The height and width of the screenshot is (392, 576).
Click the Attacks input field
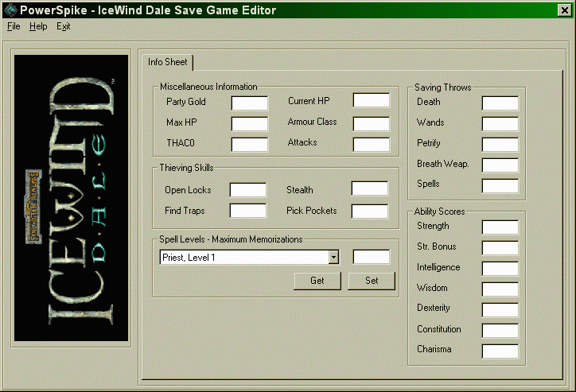tap(371, 144)
